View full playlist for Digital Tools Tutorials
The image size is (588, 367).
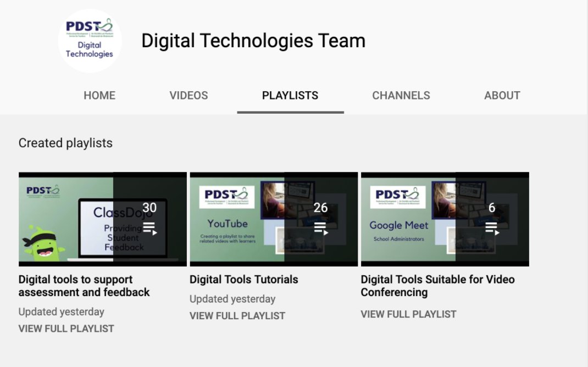[237, 316]
